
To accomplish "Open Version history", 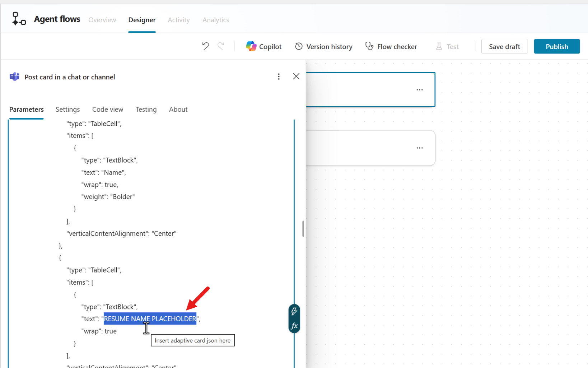I will click(x=323, y=47).
